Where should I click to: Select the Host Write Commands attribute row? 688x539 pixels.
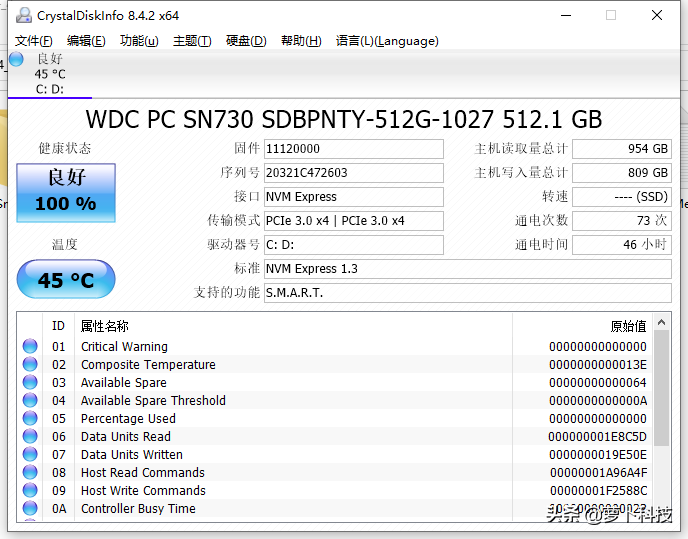pos(335,490)
